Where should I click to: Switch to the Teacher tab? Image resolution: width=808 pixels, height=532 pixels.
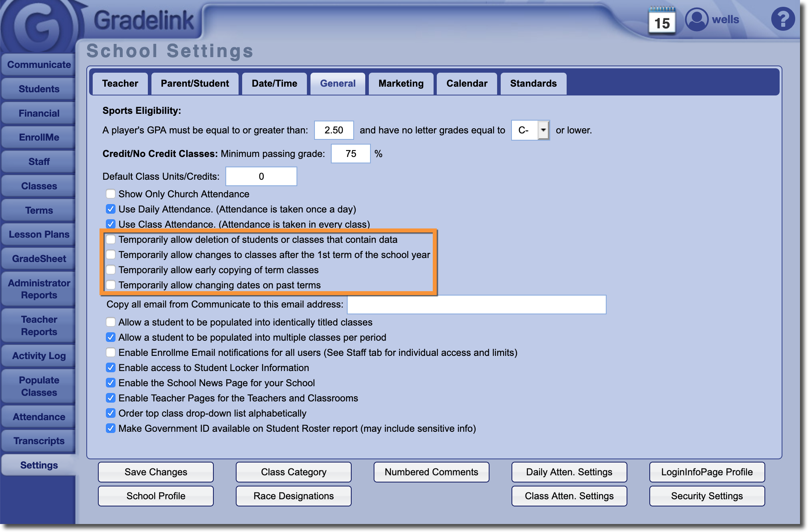(x=120, y=83)
